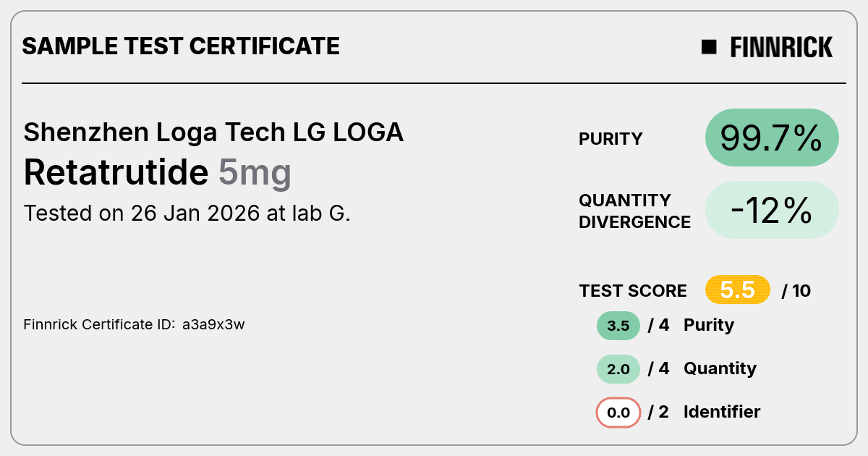Click the TEST SCORE label
Screen dimensions: 868x456
coord(633,291)
